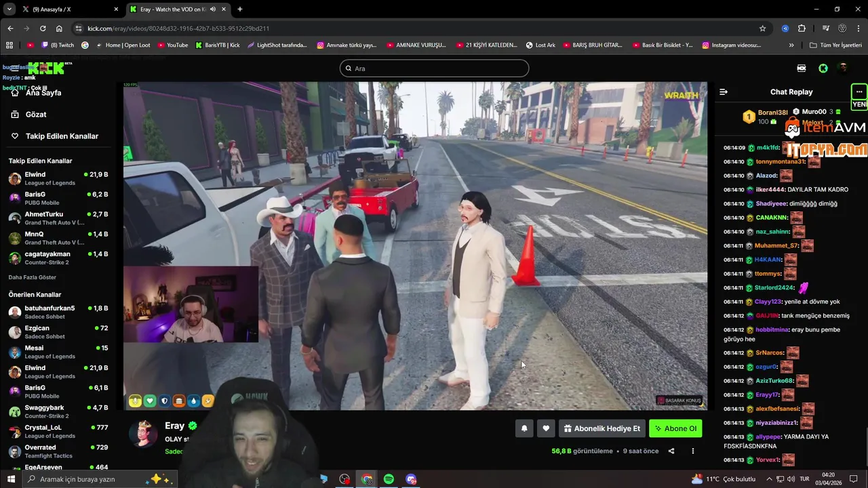Close the Anasayfa / X tab
This screenshot has width=868, height=488.
click(x=116, y=9)
